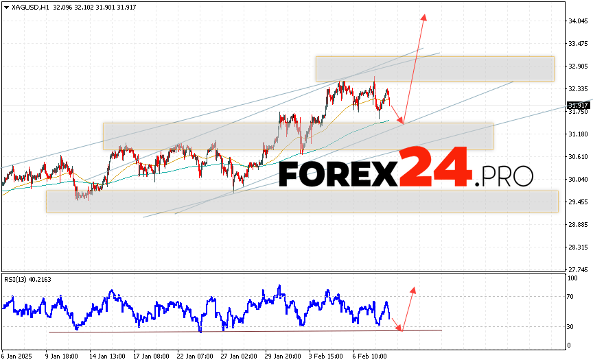Click the 22 Jan 07:00 time label
The width and height of the screenshot is (593, 364).
[195, 356]
